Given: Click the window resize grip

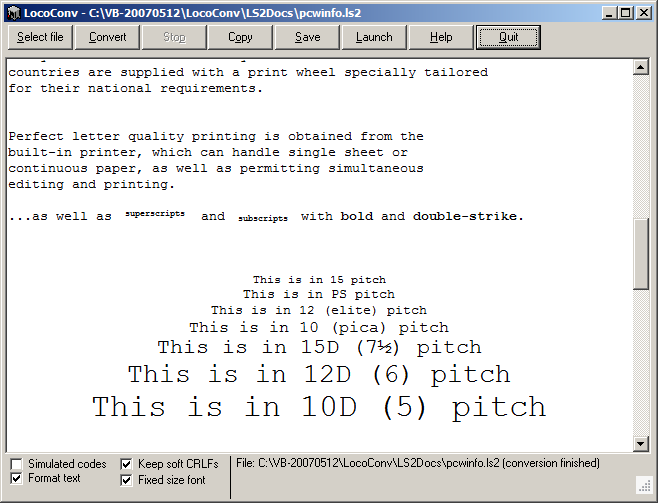Looking at the screenshot, I should coord(645,487).
